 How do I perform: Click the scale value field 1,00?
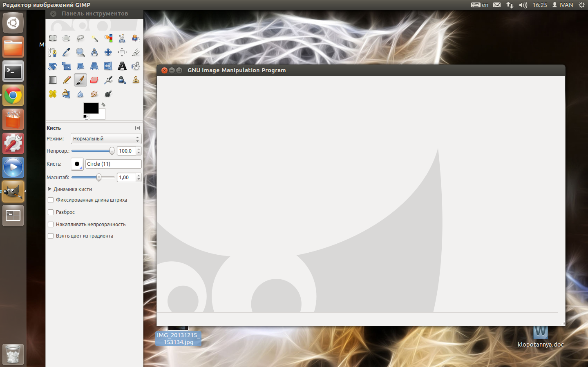tap(127, 178)
